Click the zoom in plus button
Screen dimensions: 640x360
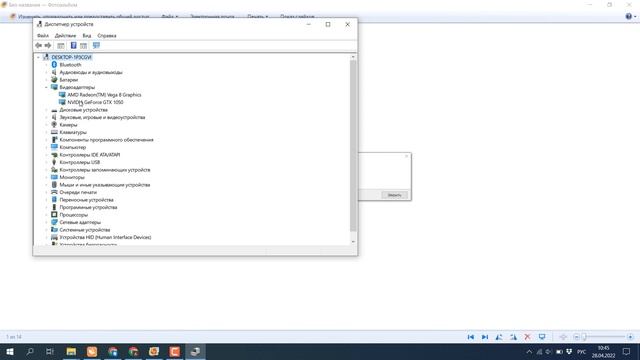point(630,337)
